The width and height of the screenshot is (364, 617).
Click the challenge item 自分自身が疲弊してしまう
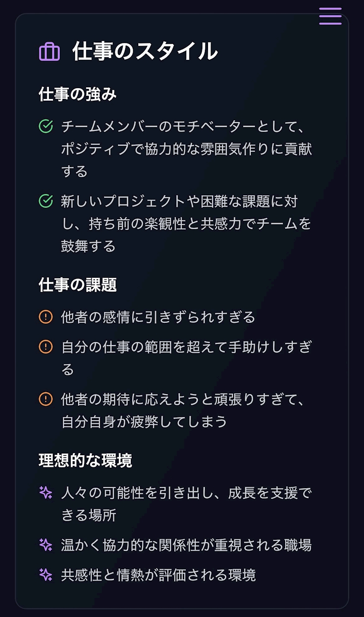[144, 421]
